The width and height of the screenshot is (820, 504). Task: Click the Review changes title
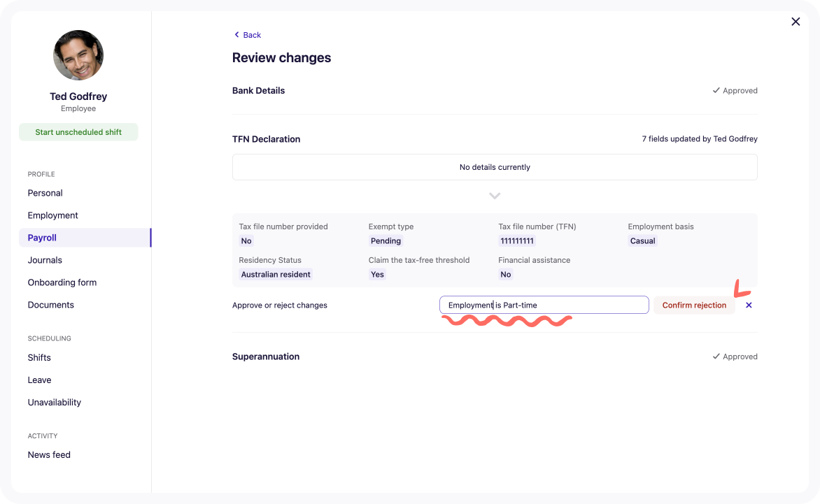coord(281,57)
